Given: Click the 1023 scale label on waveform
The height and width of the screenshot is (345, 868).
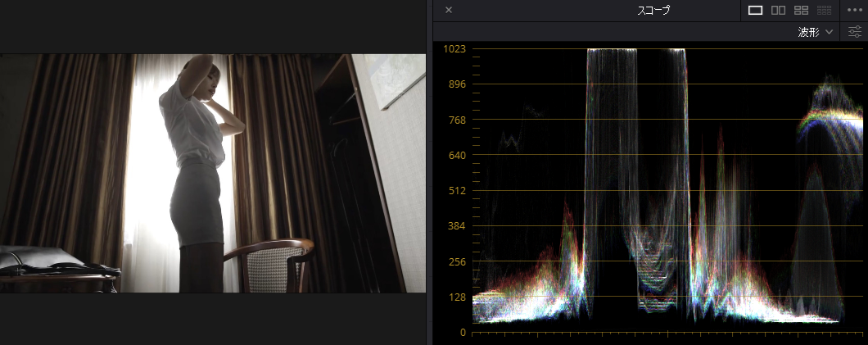Looking at the screenshot, I should pos(454,48).
